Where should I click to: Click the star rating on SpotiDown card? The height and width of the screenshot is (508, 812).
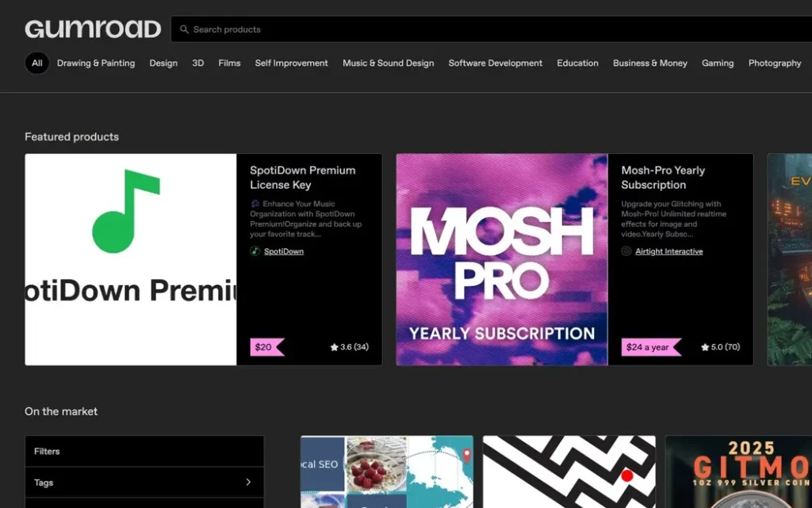coord(350,347)
